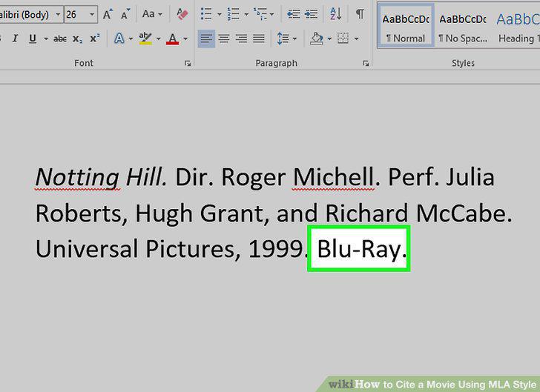The height and width of the screenshot is (392, 540).
Task: Click the Multilevel List icon
Action: pos(260,14)
